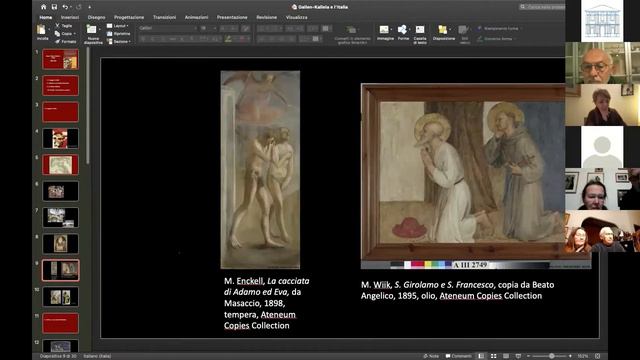Screen dimensions: 640x360
Task: Select slide 10 thumbnail
Action: (60, 297)
